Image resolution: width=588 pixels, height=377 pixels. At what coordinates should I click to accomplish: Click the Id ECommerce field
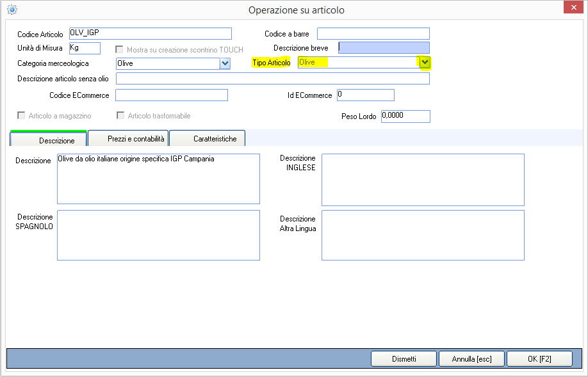click(x=366, y=95)
